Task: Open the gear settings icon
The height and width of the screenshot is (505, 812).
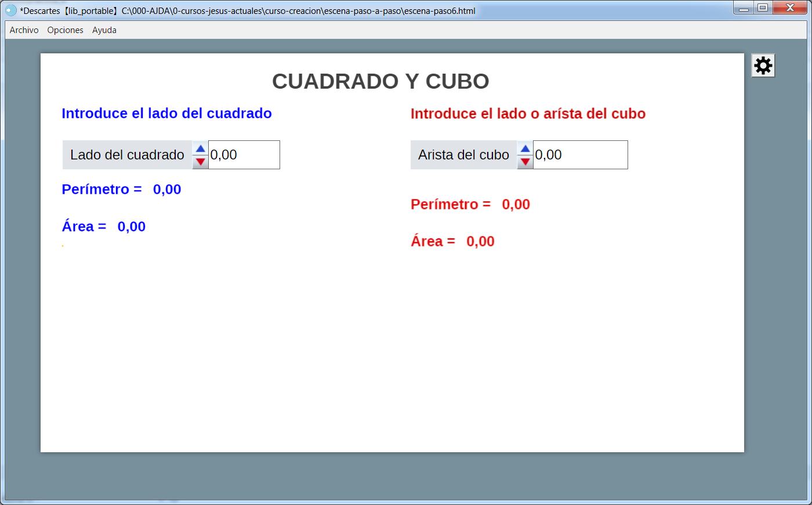Action: (763, 66)
